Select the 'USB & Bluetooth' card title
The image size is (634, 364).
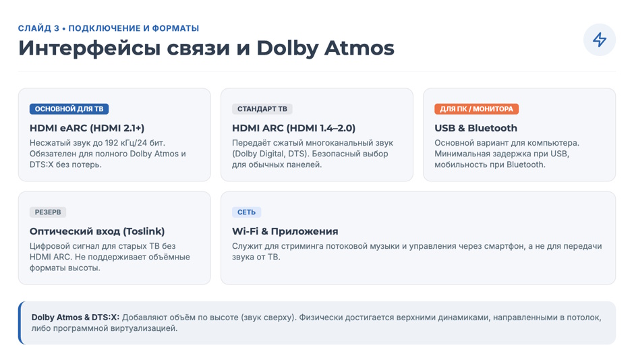point(475,128)
